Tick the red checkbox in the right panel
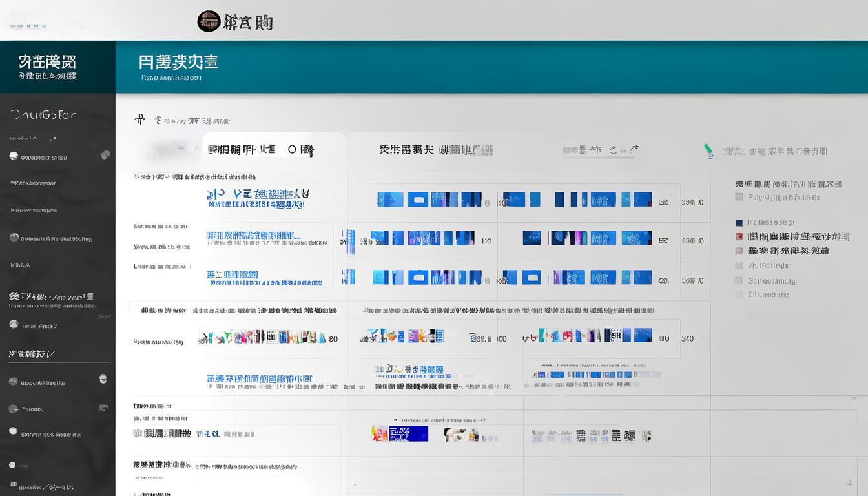This screenshot has width=868, height=496. point(739,236)
